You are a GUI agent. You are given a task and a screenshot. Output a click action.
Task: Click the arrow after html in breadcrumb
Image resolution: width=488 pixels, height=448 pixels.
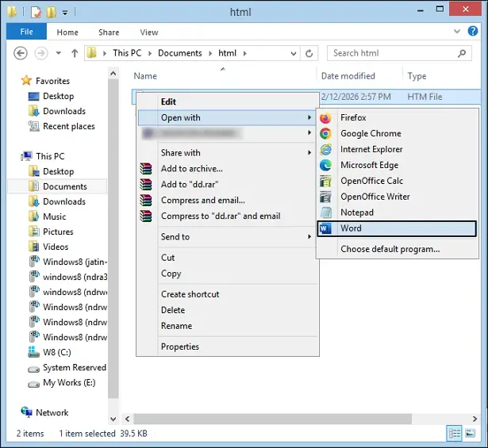click(245, 53)
